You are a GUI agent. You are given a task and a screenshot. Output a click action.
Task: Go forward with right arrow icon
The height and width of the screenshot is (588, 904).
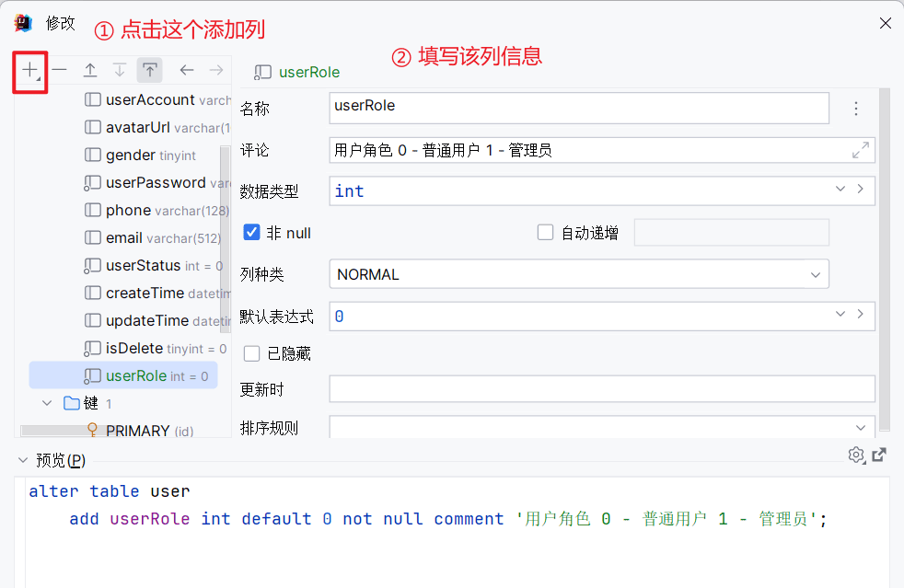[x=216, y=70]
